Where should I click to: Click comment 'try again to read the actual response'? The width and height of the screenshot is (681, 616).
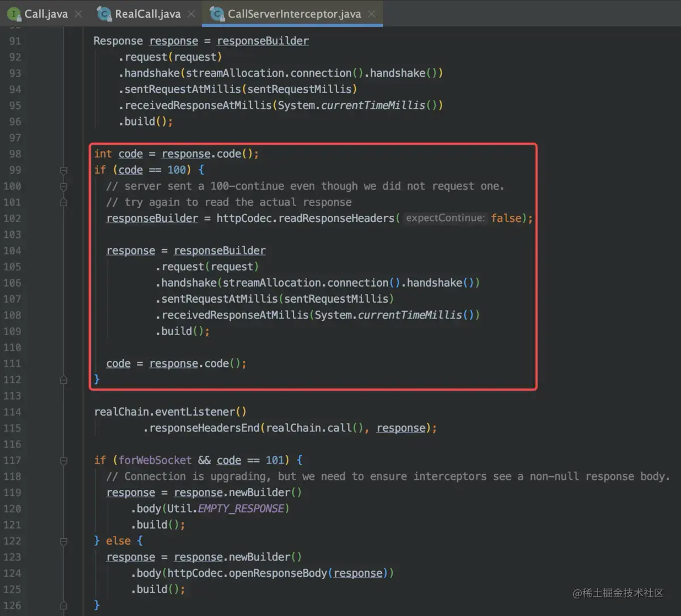click(x=229, y=202)
